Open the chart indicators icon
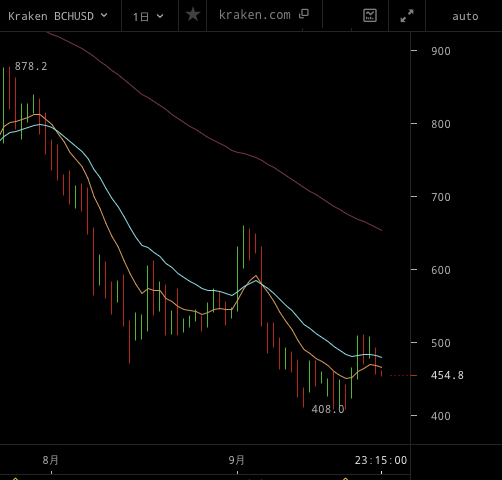 point(370,15)
